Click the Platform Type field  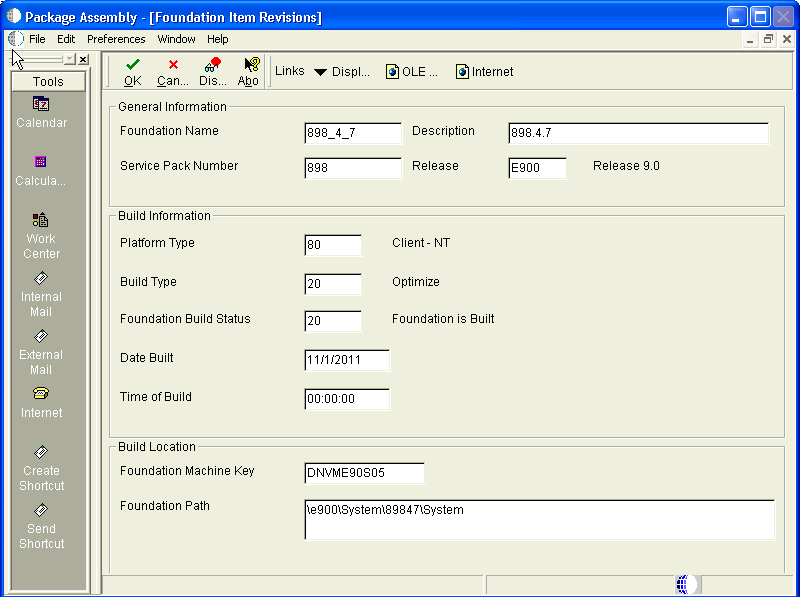[333, 245]
